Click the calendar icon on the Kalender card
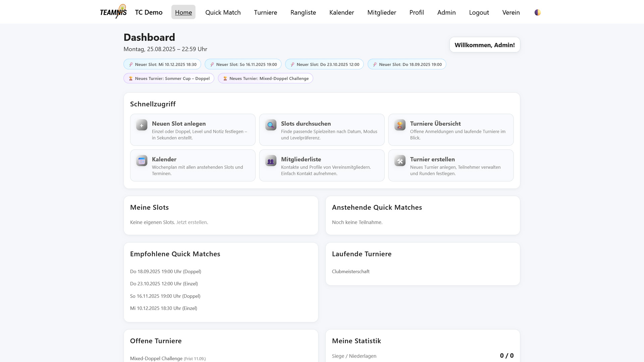This screenshot has height=362, width=644. (x=141, y=161)
